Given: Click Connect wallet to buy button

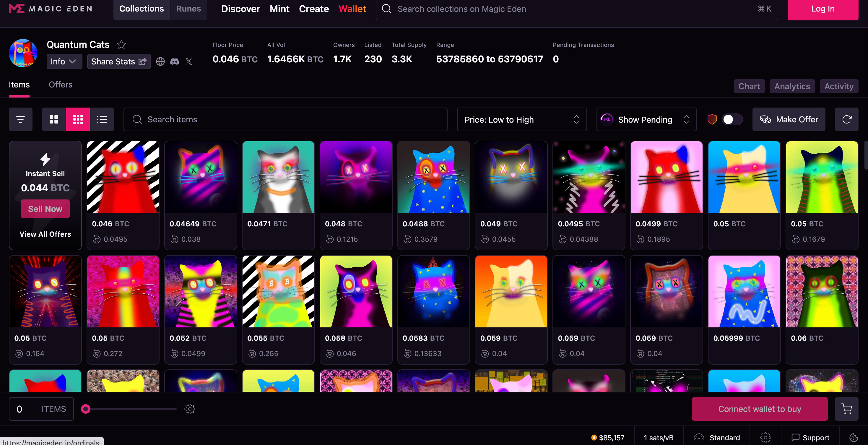Looking at the screenshot, I should coord(760,409).
